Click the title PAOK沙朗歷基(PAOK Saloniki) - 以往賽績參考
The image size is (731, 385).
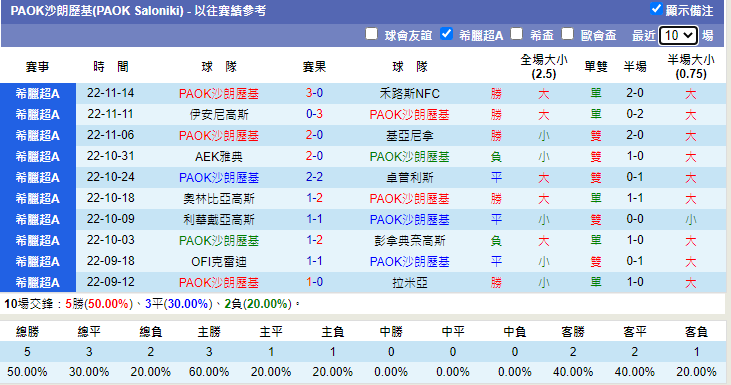point(138,11)
